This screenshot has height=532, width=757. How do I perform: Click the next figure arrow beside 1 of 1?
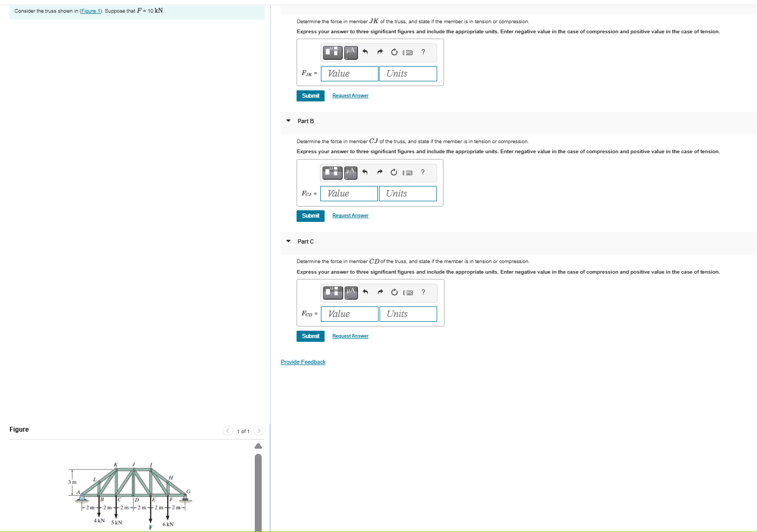click(x=259, y=431)
